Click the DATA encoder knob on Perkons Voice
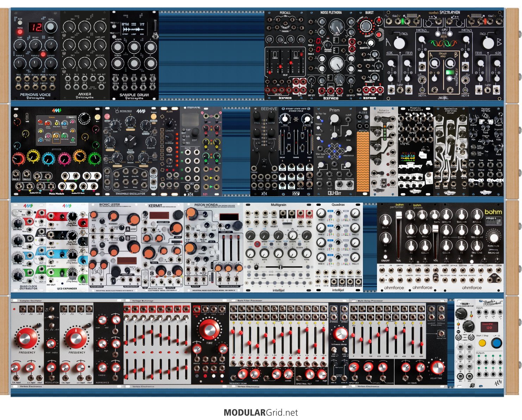 (x=51, y=27)
